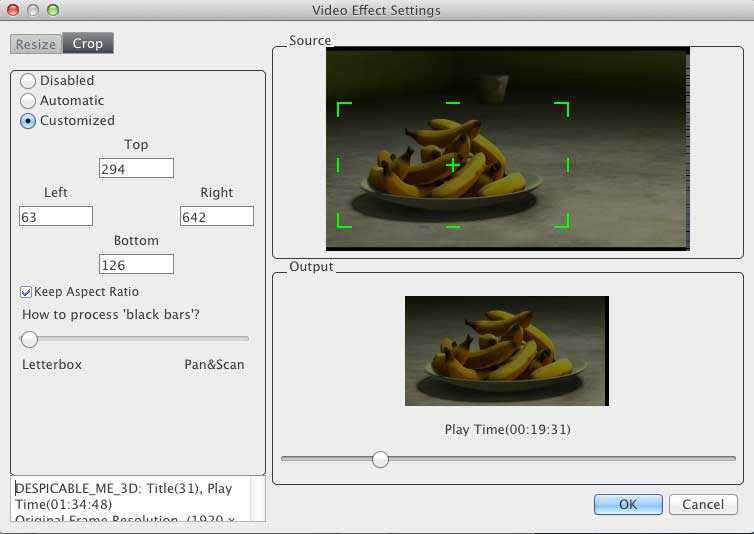
Task: Click the Output preview thumbnail
Action: 507,351
